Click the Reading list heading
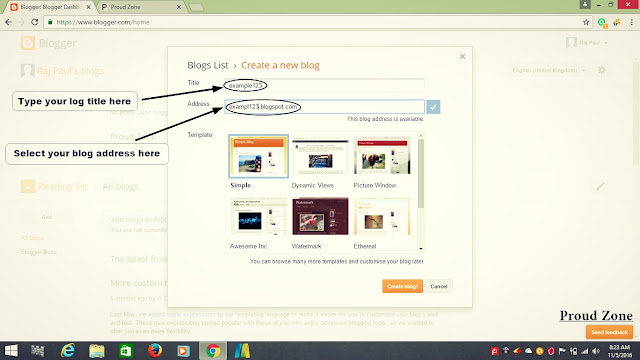 point(62,187)
